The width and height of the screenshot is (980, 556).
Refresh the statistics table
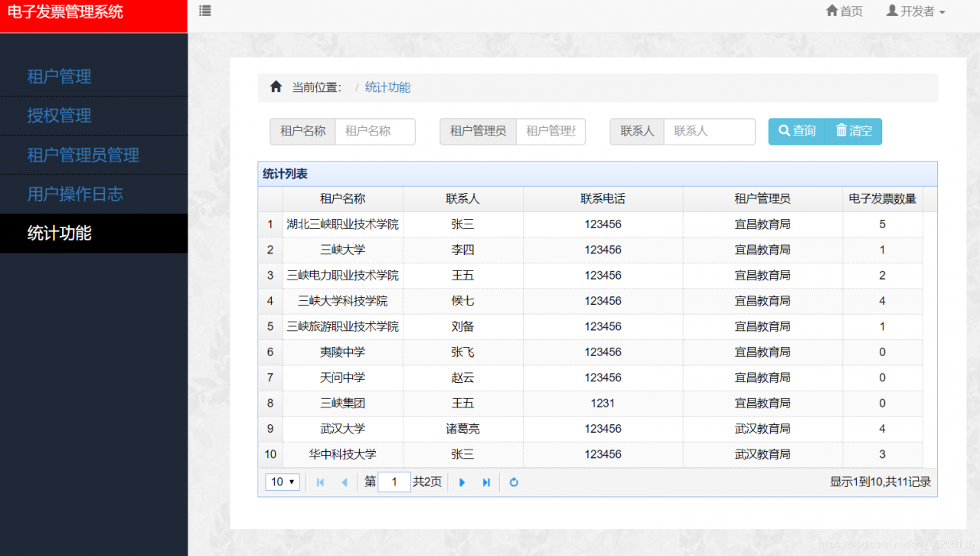(x=514, y=482)
